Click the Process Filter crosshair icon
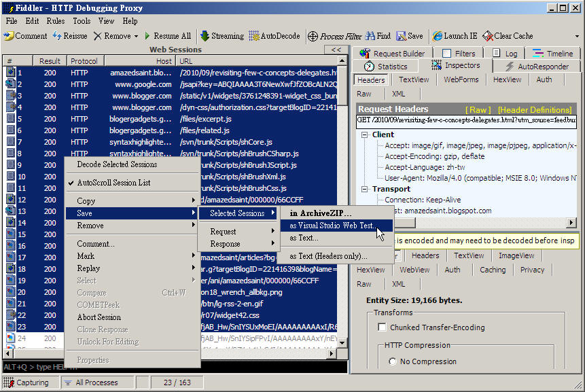The height and width of the screenshot is (392, 585). click(x=313, y=36)
